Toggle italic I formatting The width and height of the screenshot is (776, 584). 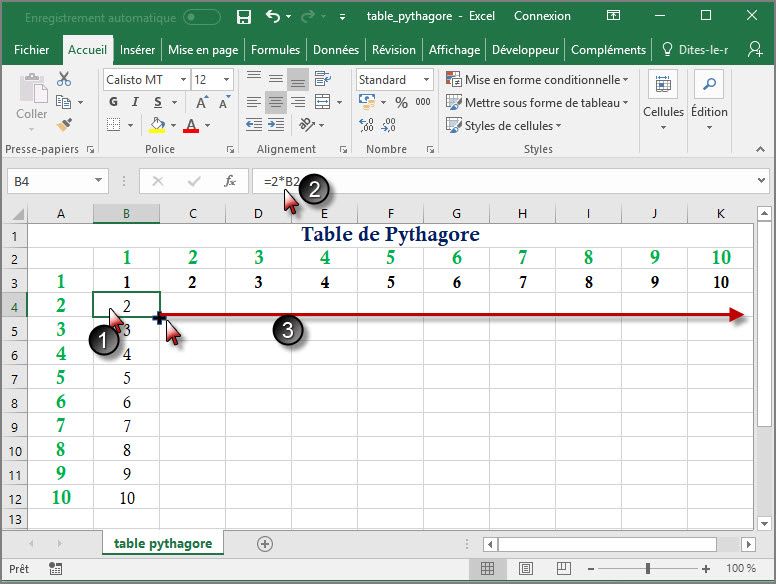135,102
